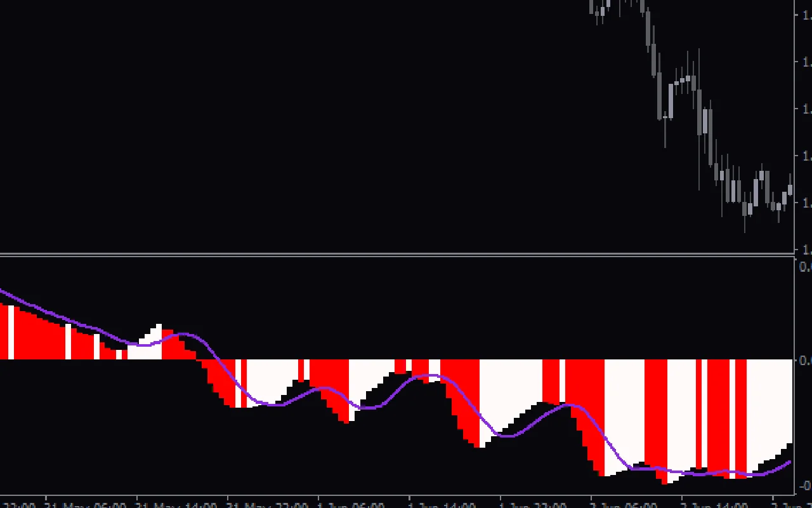
Task: Click the bottom negative value on indicator scale
Action: click(804, 486)
